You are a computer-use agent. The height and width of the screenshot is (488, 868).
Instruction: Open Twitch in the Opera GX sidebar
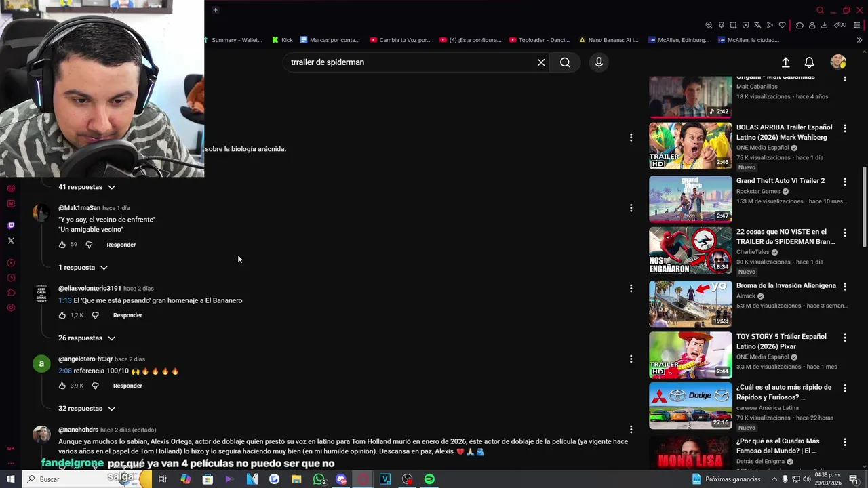coord(11,225)
